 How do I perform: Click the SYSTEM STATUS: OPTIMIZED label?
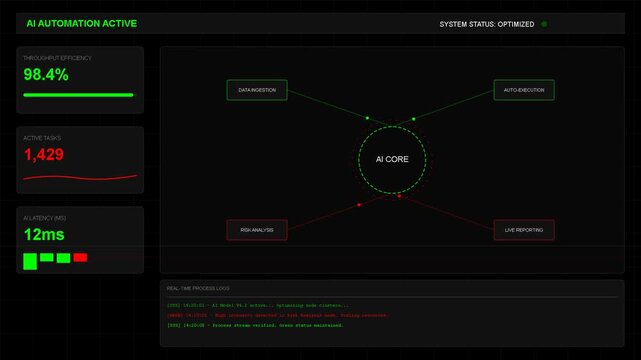pos(487,24)
